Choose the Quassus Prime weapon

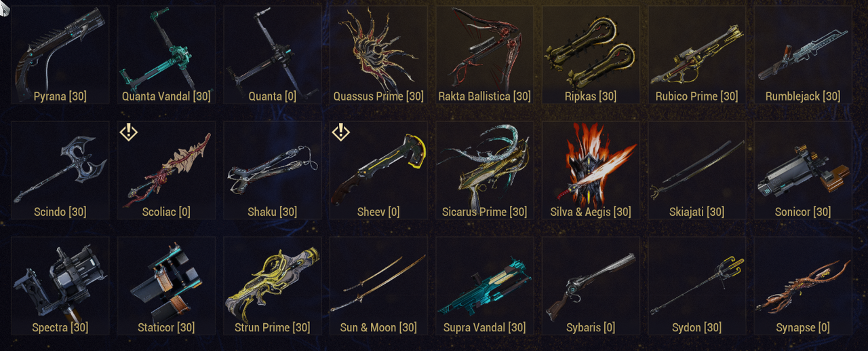pos(378,55)
